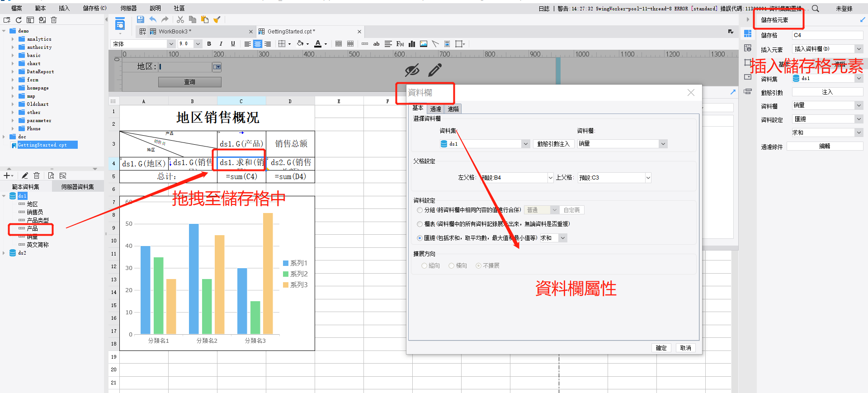Collapse the demo folder tree node
Viewport: 868px width, 393px height.
pyautogui.click(x=4, y=31)
